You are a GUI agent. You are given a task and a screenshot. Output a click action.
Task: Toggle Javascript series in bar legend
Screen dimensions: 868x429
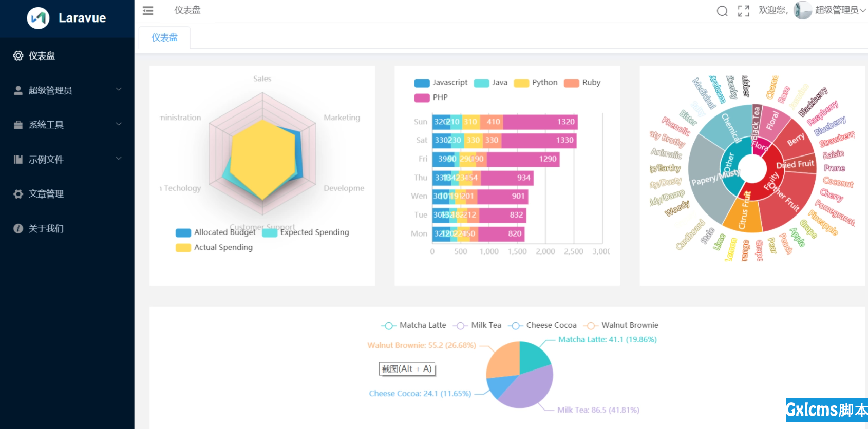tap(441, 83)
